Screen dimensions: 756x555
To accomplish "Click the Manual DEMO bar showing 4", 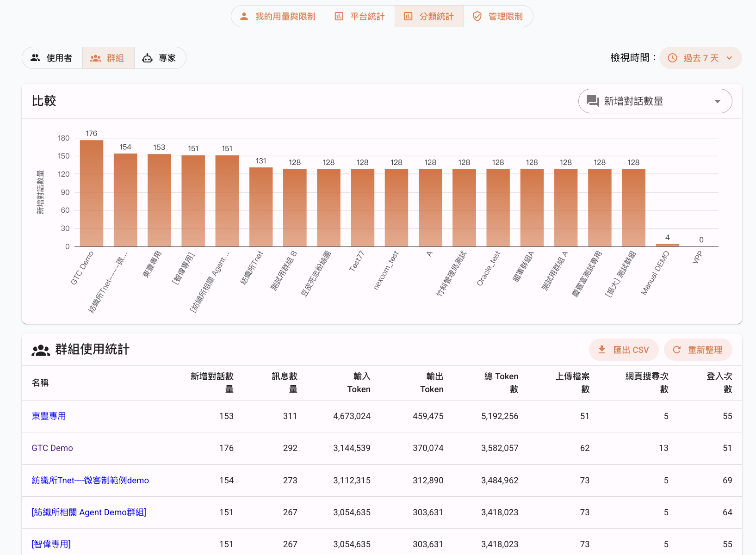I will (667, 245).
